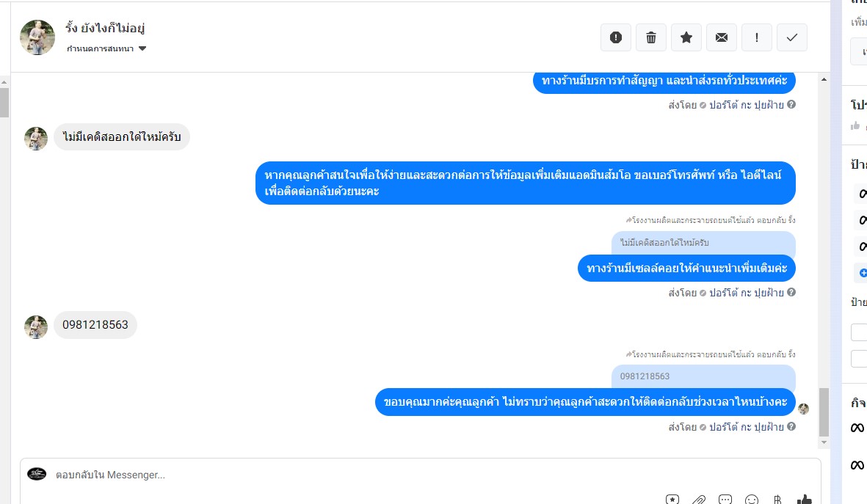Mark conversation as spam with exclamation circle icon
867x504 pixels.
click(615, 37)
